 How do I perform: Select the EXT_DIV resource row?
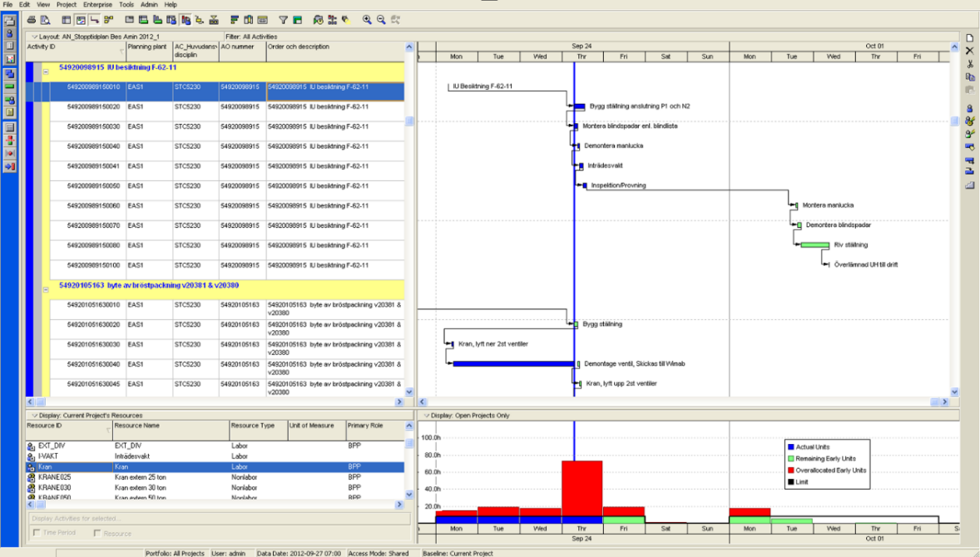coord(215,446)
